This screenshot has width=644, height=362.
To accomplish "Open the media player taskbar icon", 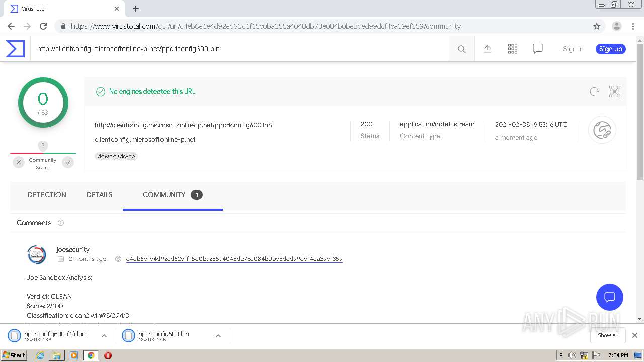I will tap(74, 355).
